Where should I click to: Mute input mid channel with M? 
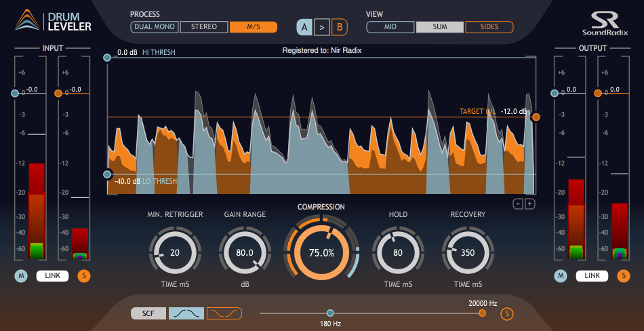[20, 275]
